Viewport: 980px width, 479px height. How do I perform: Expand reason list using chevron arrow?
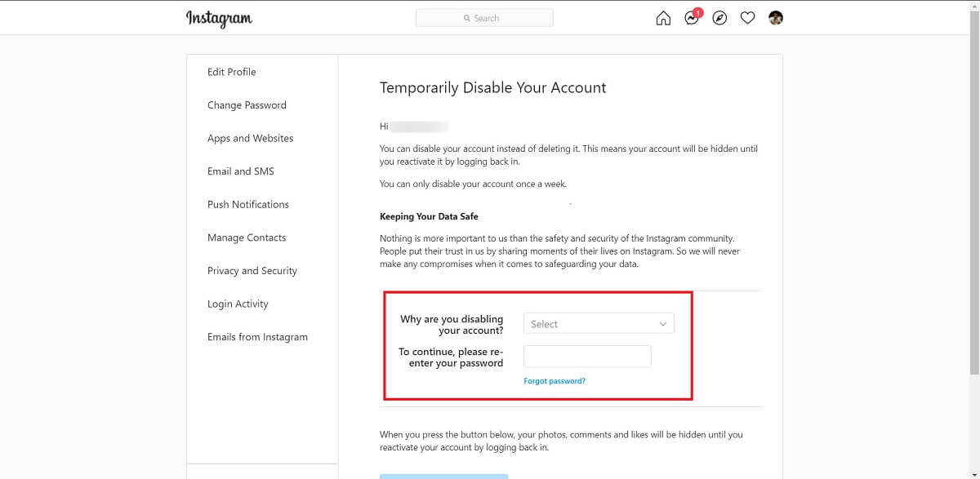[663, 324]
